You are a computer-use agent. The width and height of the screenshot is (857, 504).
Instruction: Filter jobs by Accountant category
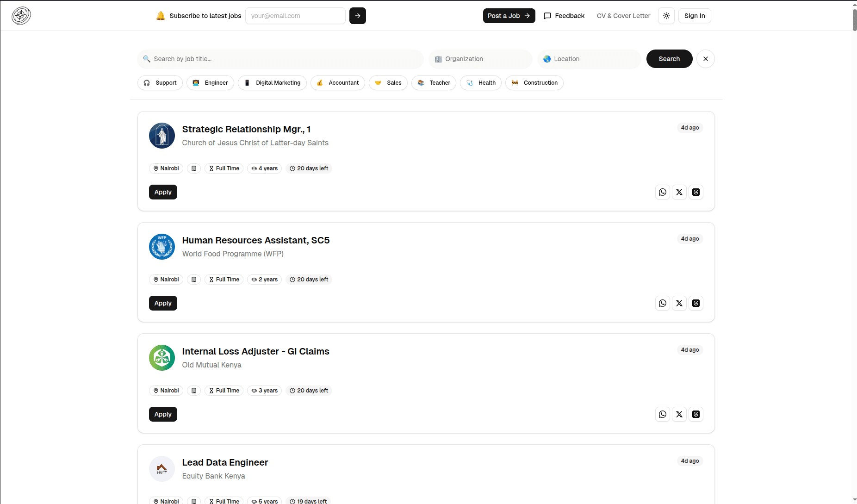(338, 83)
